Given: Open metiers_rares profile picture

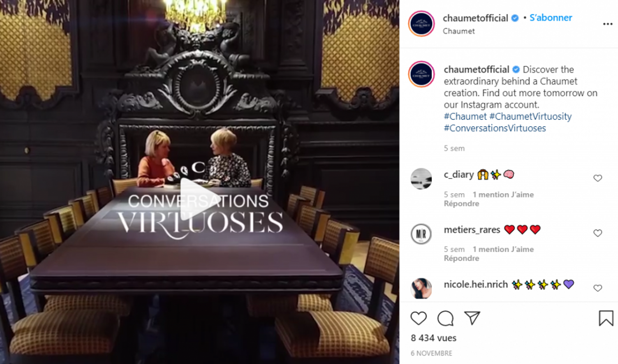Looking at the screenshot, I should coord(421,234).
